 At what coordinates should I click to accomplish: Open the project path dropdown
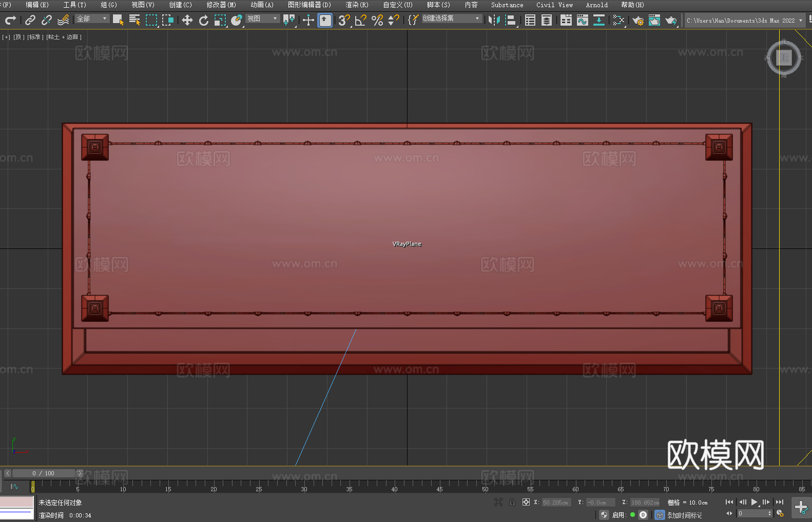(x=745, y=21)
